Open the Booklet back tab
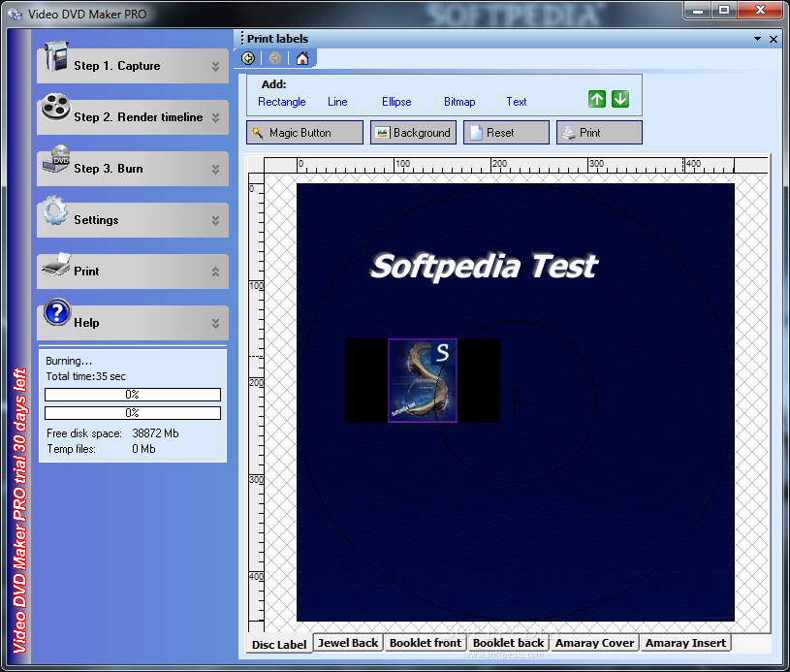Image resolution: width=790 pixels, height=672 pixels. 508,643
